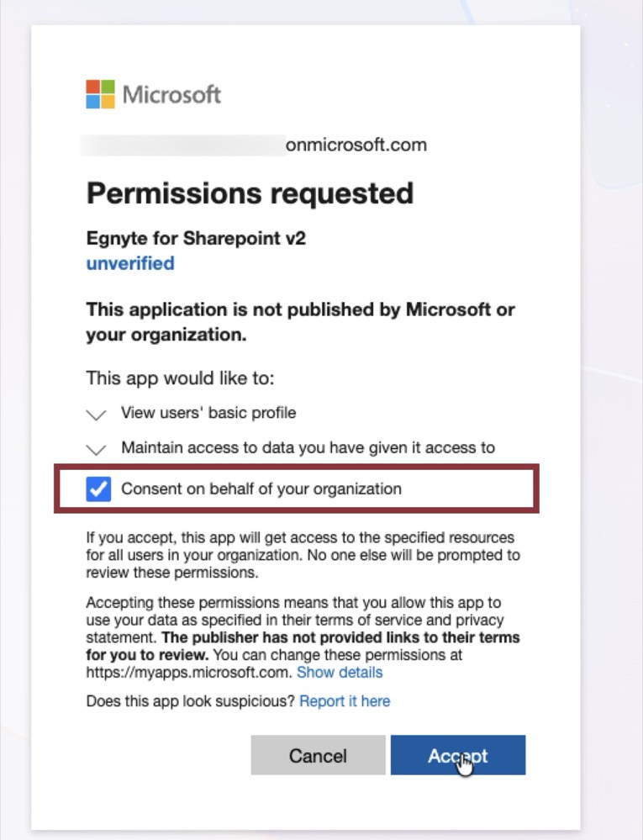This screenshot has height=840, width=643.
Task: Click the "Show details" link
Action: (340, 673)
